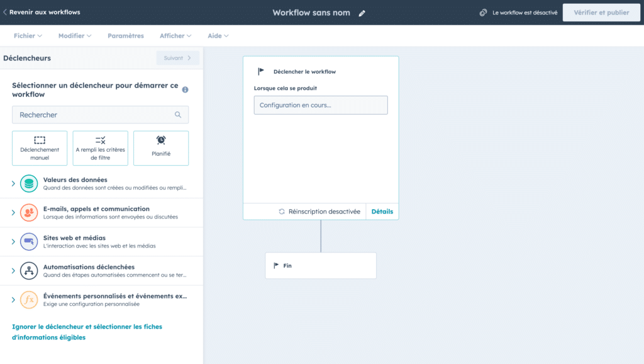Click the Sites web et médias icon
Viewport: 644px width, 364px height.
point(29,241)
